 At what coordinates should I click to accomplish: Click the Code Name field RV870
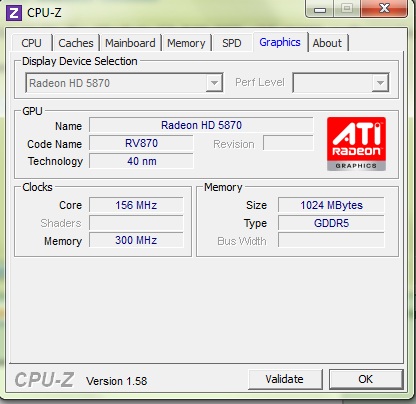coord(141,143)
